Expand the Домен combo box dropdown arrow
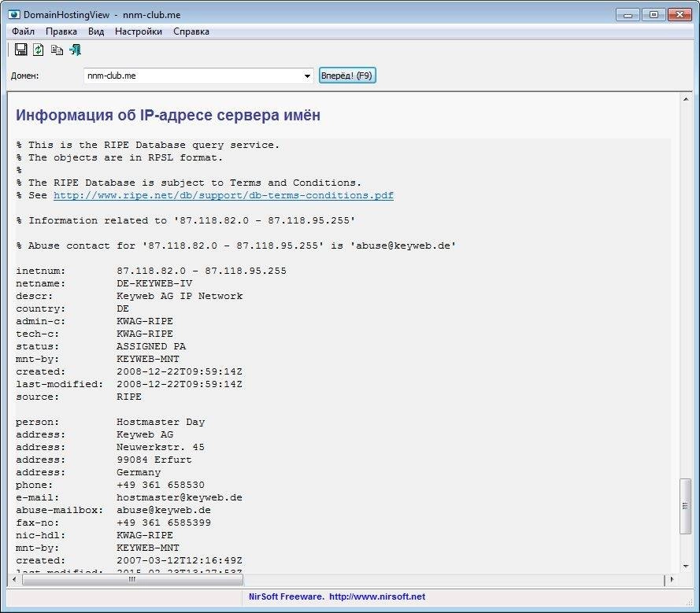The height and width of the screenshot is (613, 700). point(307,76)
